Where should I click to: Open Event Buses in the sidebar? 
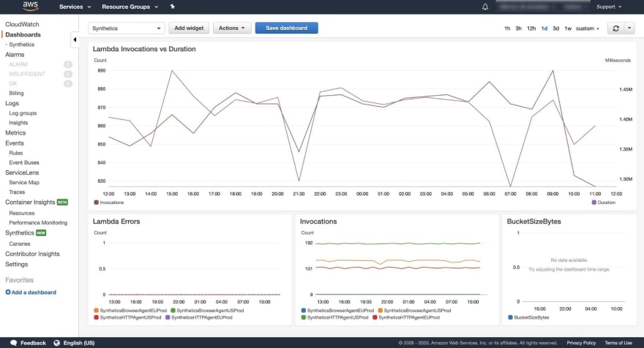click(x=24, y=162)
